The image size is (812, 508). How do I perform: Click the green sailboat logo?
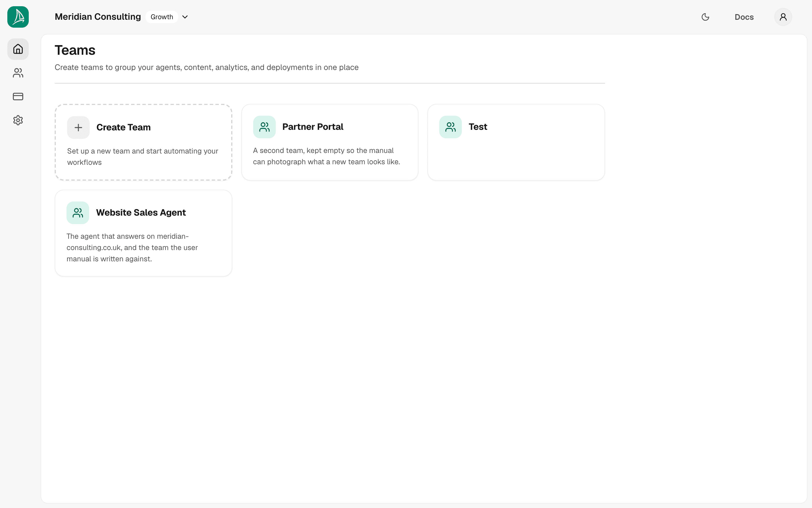18,17
